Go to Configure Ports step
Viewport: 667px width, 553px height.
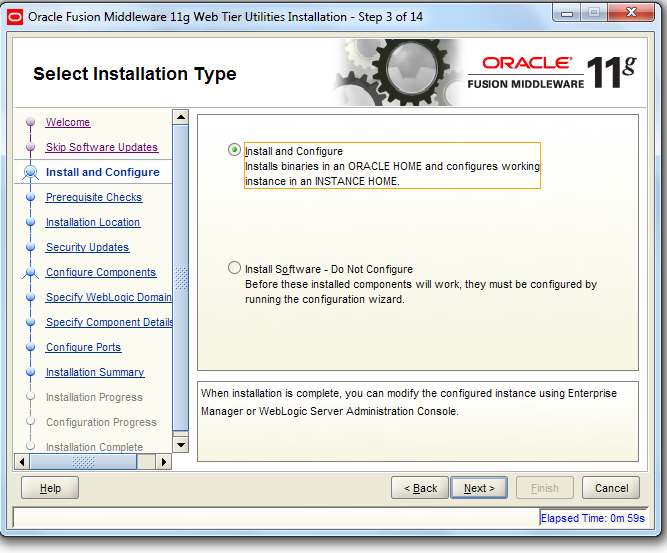click(83, 347)
